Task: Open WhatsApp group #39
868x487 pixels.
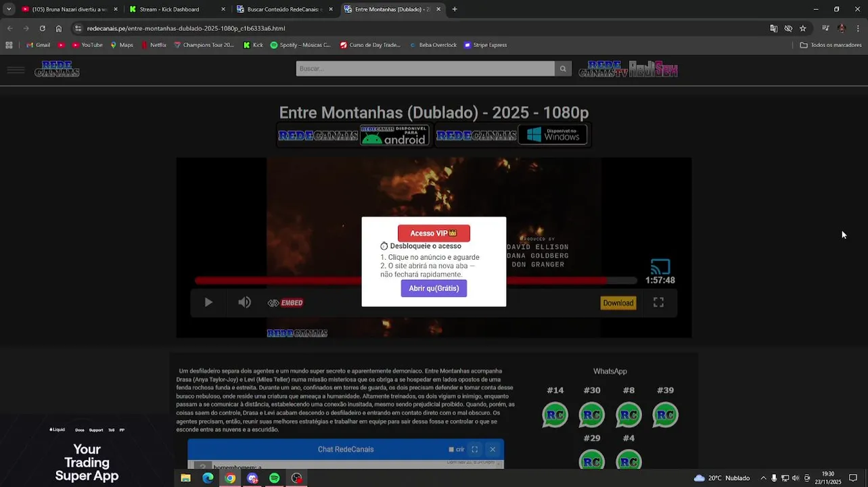Action: [665, 415]
